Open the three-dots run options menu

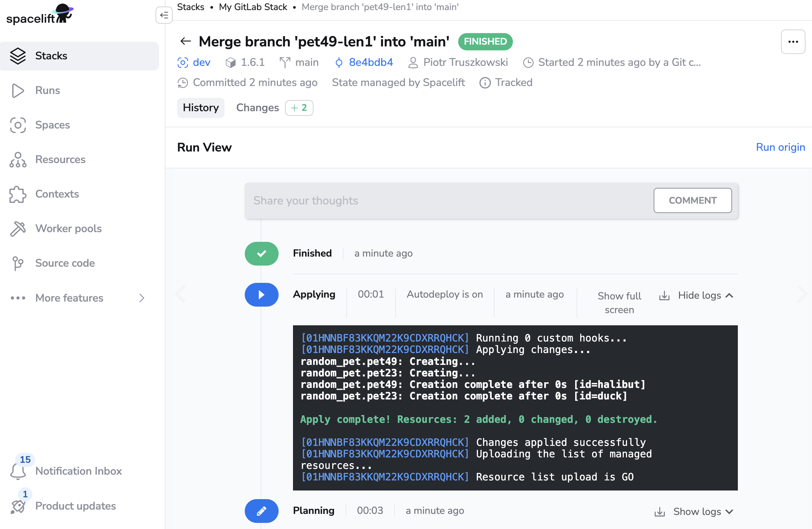[793, 42]
